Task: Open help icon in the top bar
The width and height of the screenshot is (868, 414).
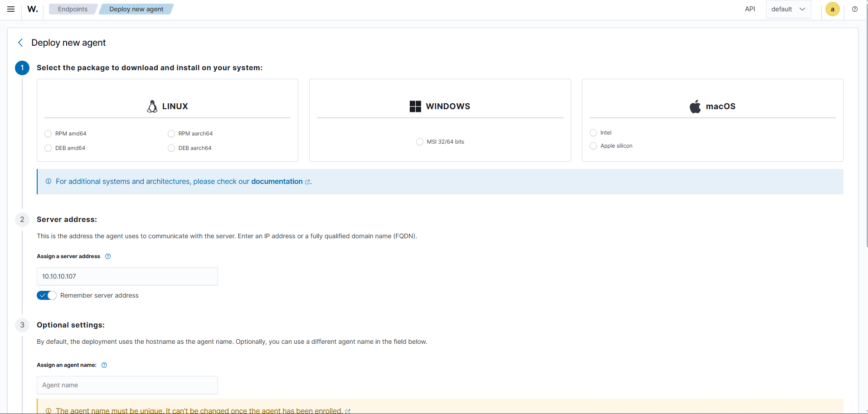Action: 855,9
